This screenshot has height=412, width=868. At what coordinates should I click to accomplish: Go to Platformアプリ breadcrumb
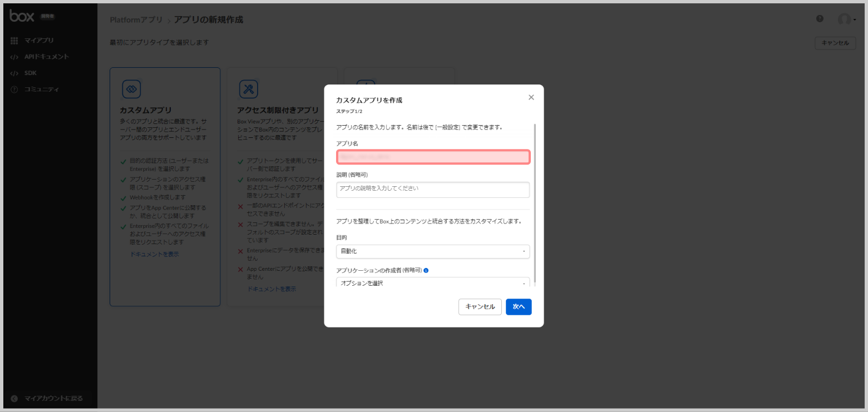coord(136,20)
